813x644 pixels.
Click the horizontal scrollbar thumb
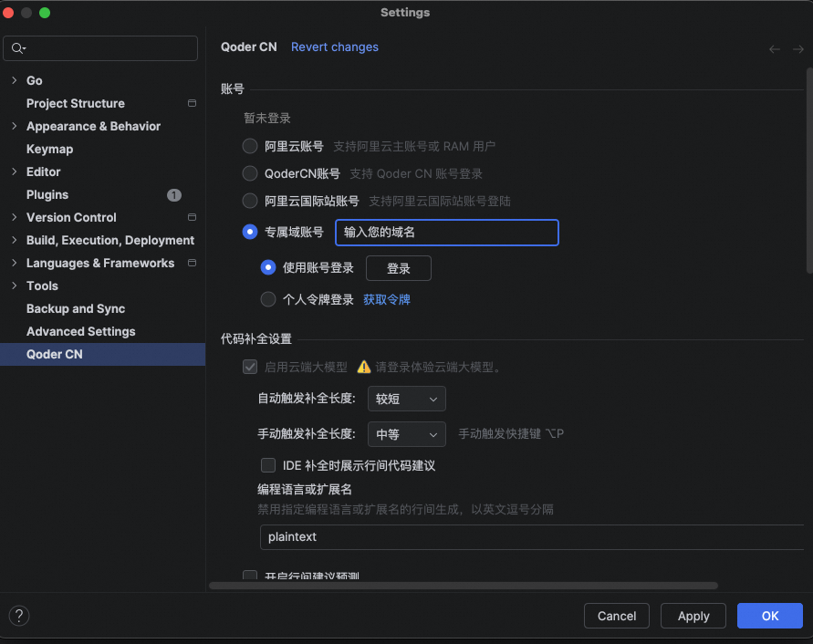point(463,586)
